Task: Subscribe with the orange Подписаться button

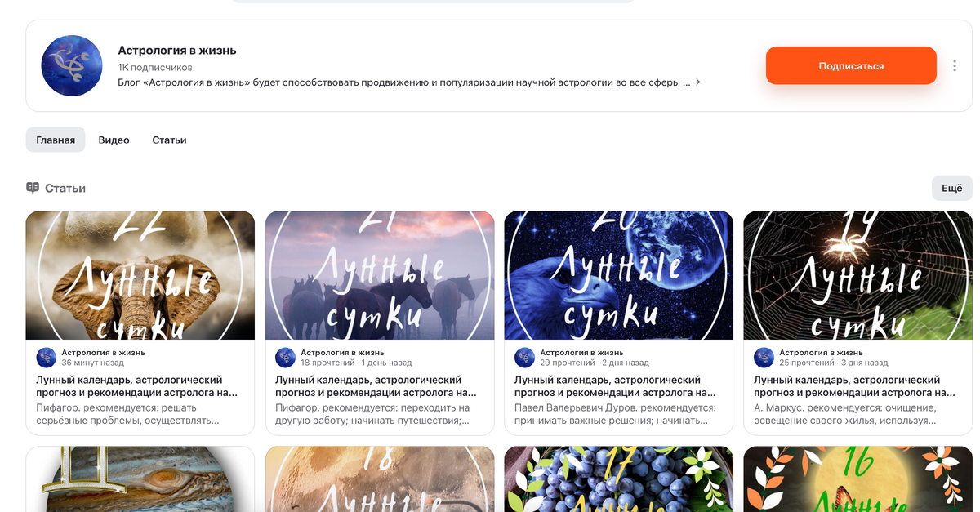Action: tap(851, 65)
